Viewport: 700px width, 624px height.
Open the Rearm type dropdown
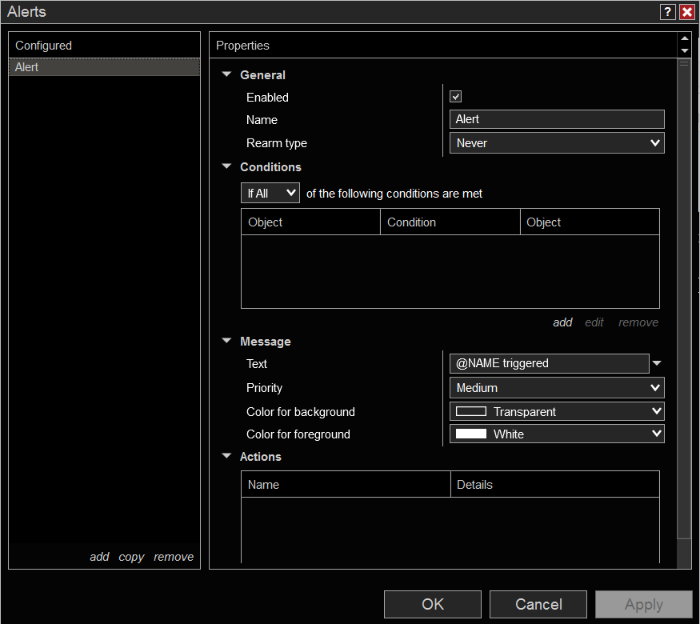pos(557,143)
